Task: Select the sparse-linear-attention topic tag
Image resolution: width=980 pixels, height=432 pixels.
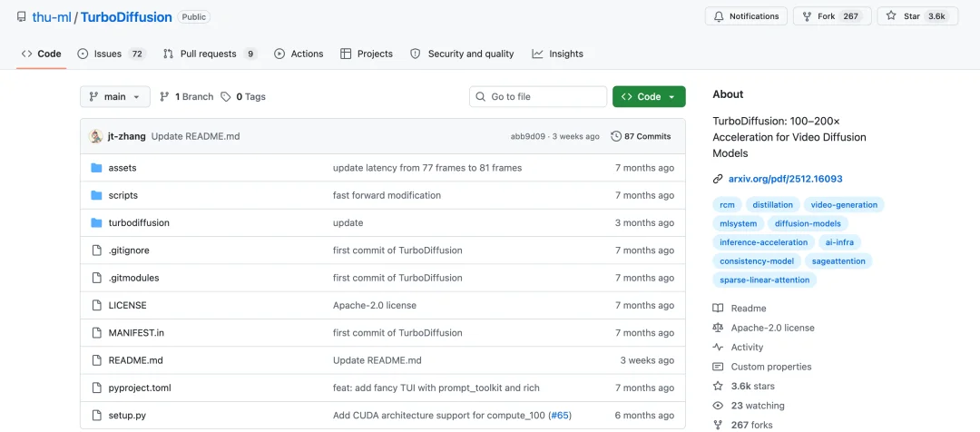Action: [x=764, y=280]
